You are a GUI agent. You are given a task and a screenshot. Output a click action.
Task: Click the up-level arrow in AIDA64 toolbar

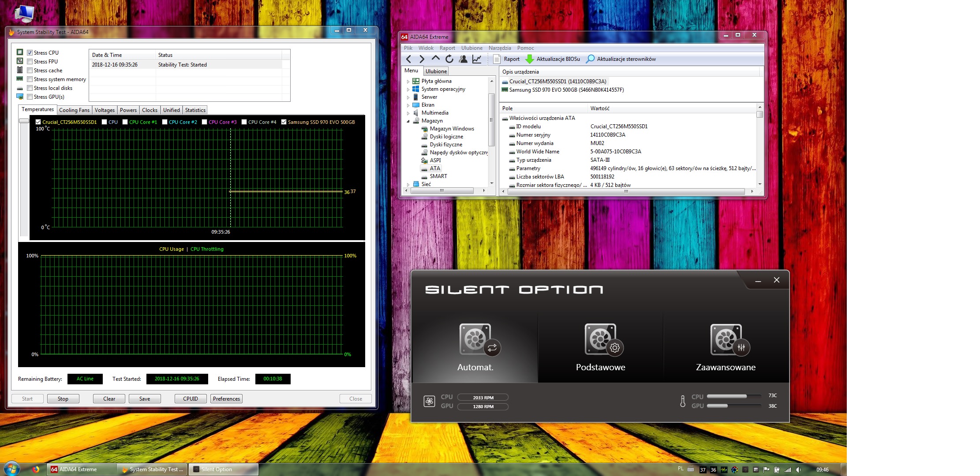[435, 59]
